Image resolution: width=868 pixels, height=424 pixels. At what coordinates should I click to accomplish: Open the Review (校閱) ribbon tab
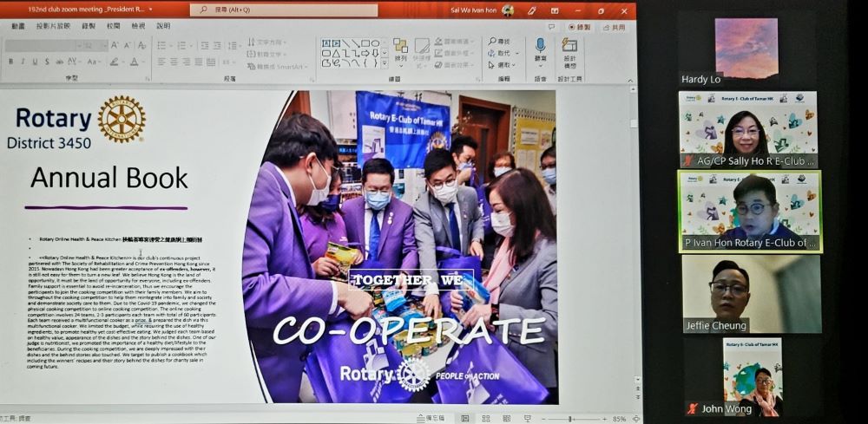click(x=114, y=26)
